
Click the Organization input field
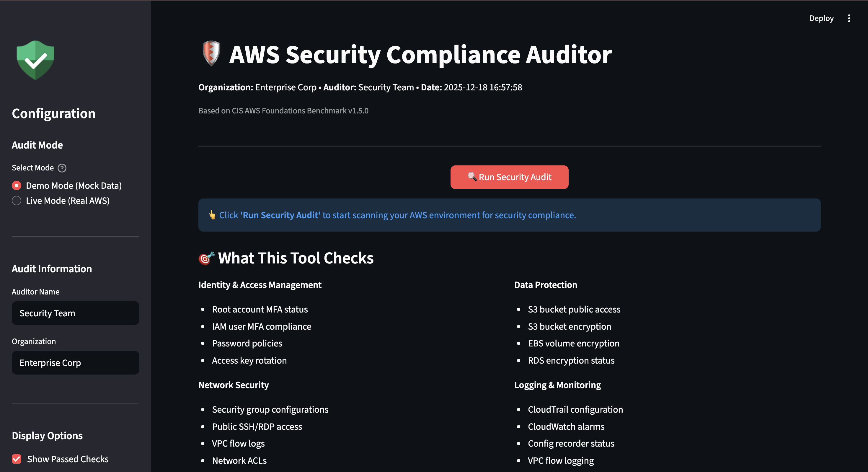pos(76,363)
